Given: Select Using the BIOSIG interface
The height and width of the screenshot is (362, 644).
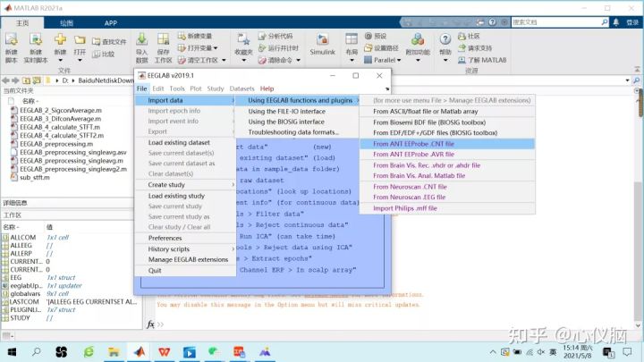Looking at the screenshot, I should coord(297,122).
